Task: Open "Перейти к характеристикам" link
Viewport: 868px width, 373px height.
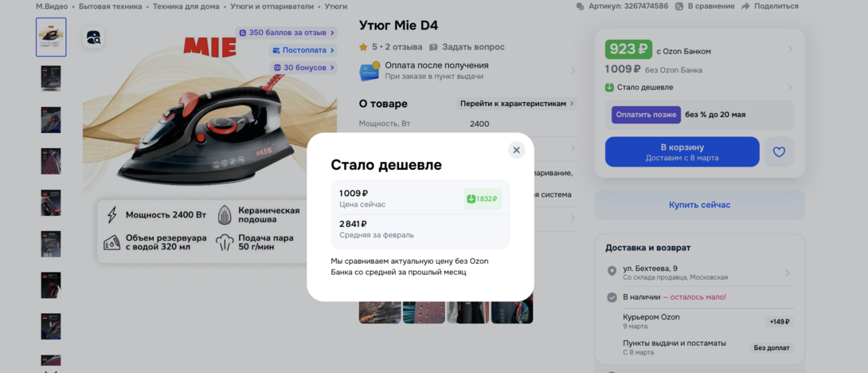Action: point(516,104)
